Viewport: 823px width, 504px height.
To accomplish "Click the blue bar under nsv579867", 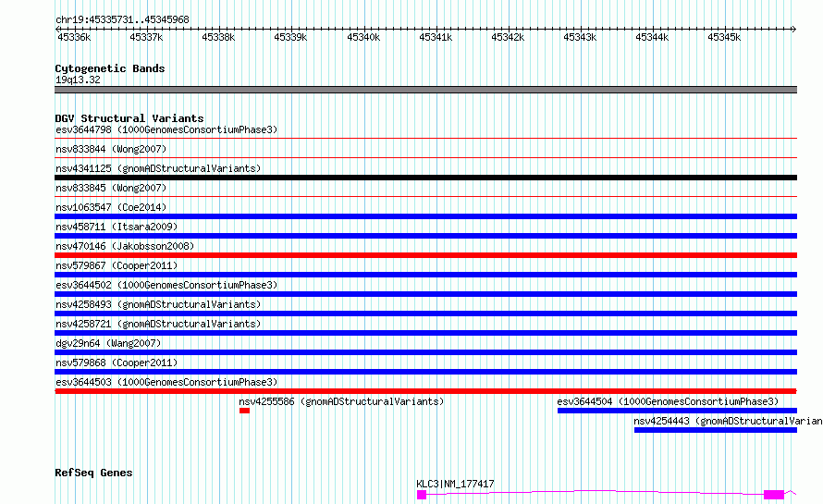I will coord(425,275).
